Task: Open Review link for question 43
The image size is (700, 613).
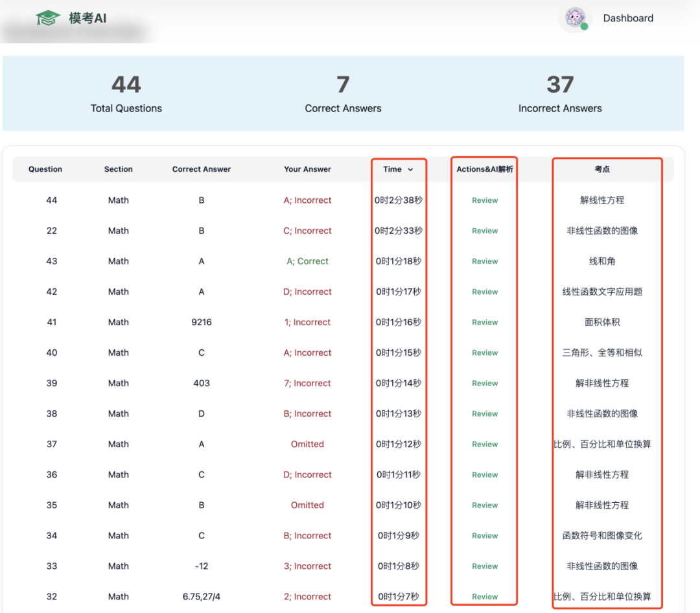Action: point(485,261)
